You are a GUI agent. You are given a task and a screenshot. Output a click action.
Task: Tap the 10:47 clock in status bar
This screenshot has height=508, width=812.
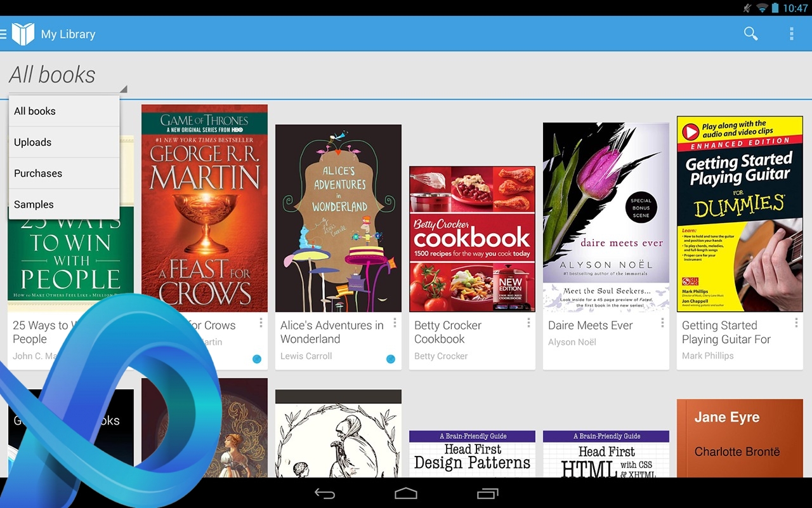click(x=795, y=8)
